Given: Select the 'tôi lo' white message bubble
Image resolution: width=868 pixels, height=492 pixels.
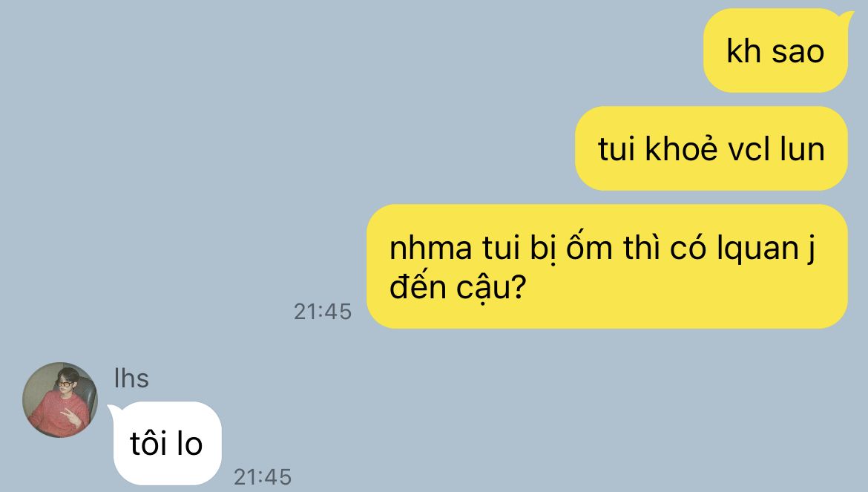Looking at the screenshot, I should pos(165,443).
